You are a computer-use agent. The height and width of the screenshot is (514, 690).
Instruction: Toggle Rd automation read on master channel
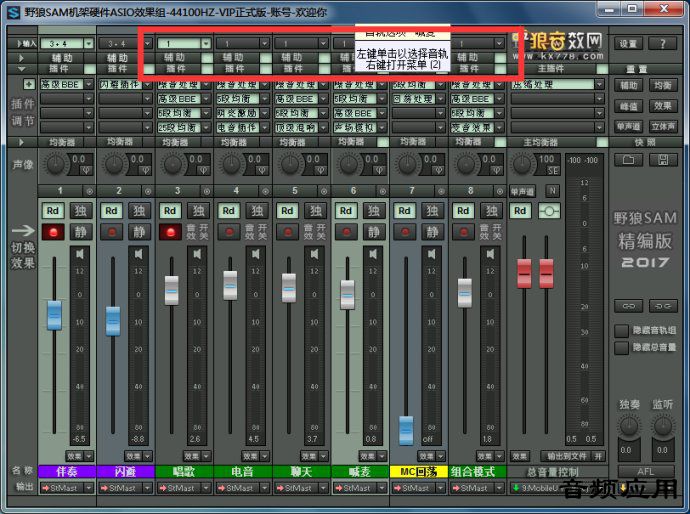pos(520,211)
